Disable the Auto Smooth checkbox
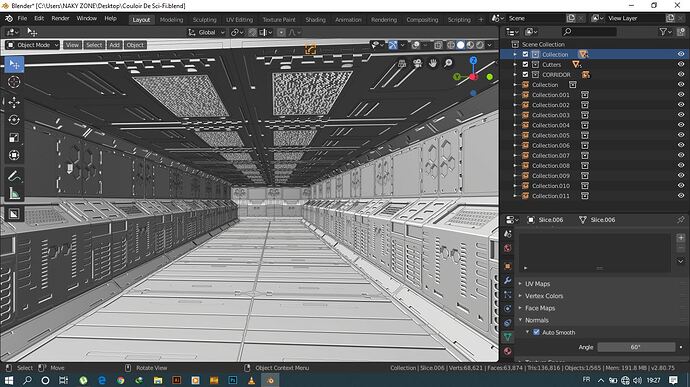This screenshot has height=387, width=690. 536,332
